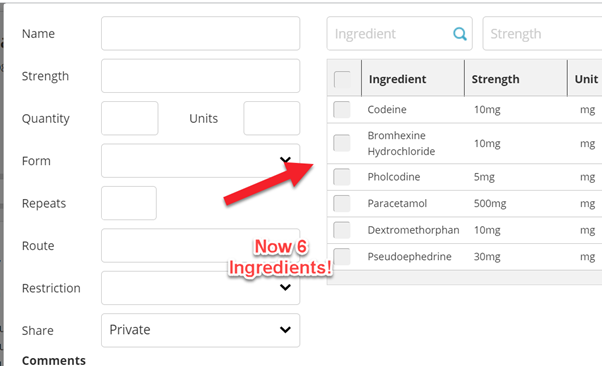The height and width of the screenshot is (366, 602).
Task: Tick the select-all checkbox in table header
Action: coord(342,79)
